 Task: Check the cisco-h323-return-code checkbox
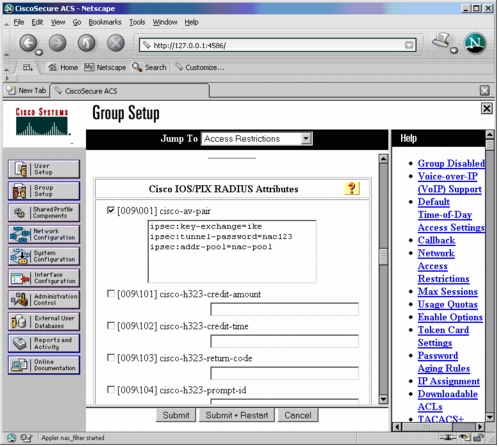click(x=110, y=358)
